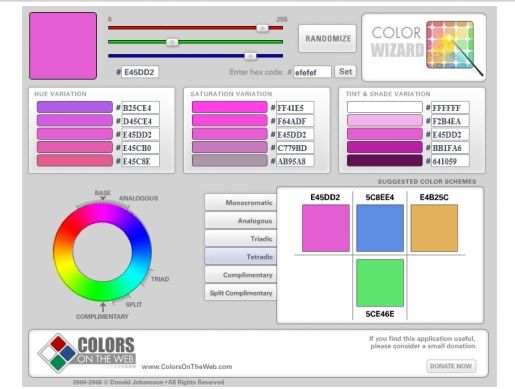Click the red slider handle

point(262,28)
